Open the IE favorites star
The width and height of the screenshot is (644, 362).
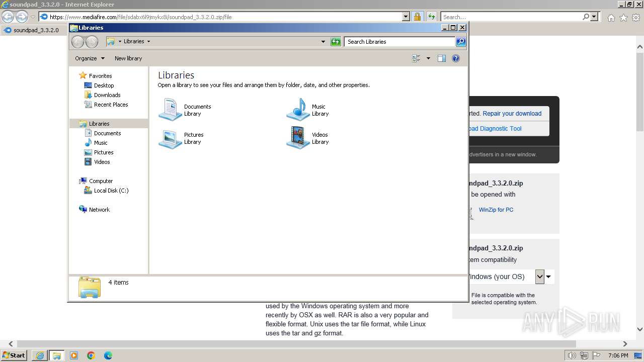(623, 18)
